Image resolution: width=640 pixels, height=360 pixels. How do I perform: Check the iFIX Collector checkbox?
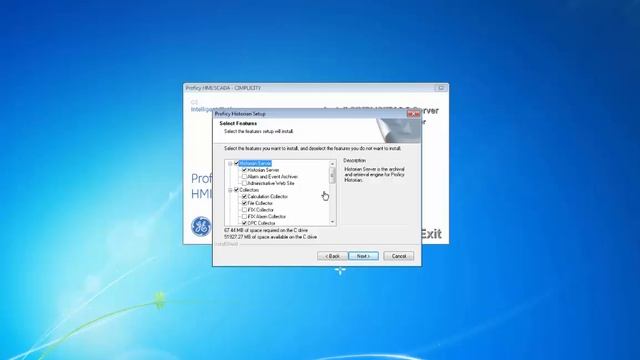coord(244,210)
